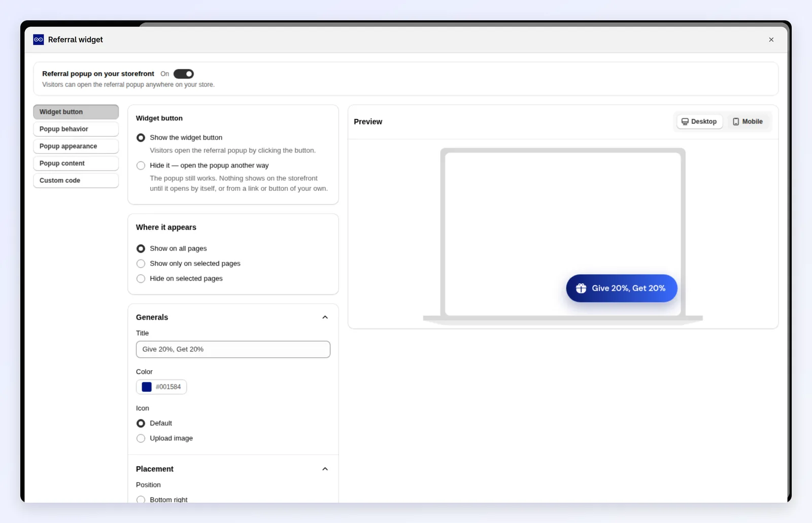Close the Referral widget dialog
812x523 pixels.
pos(771,40)
